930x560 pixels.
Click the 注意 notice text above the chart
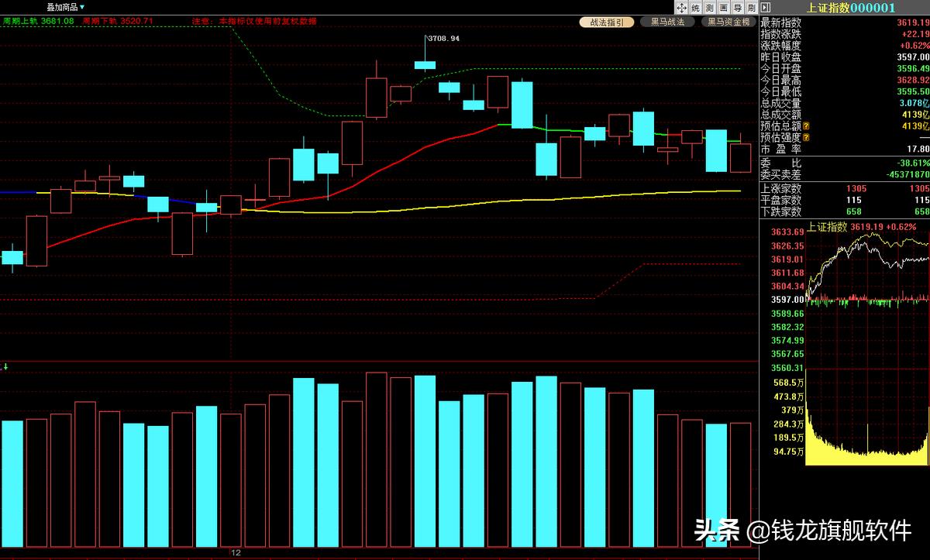(x=253, y=21)
